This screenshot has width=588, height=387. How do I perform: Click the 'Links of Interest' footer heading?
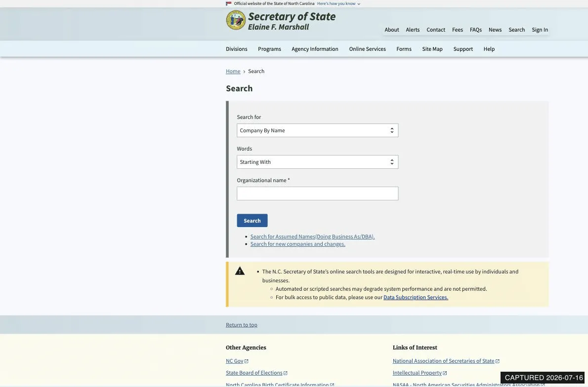415,348
